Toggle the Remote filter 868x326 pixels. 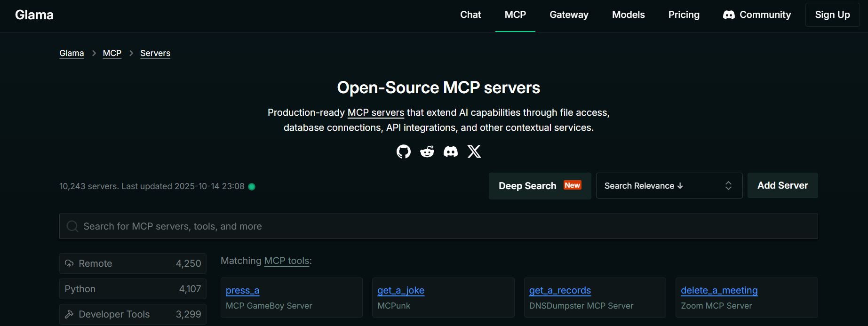(133, 263)
